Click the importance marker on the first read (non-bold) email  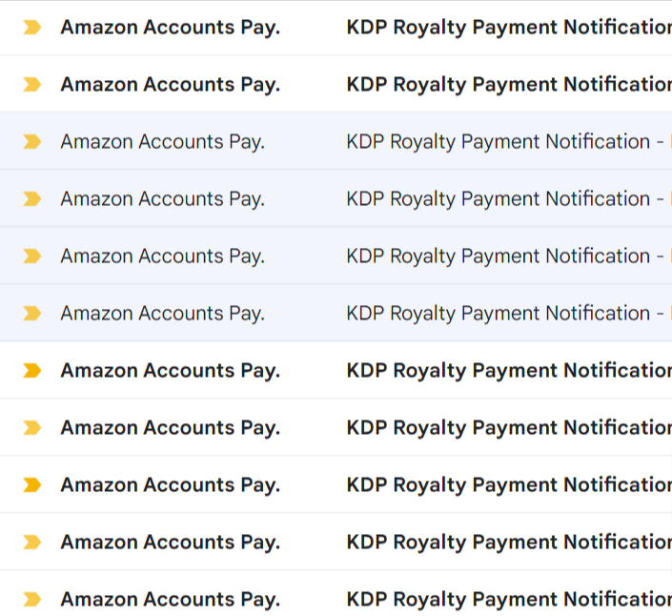click(32, 142)
